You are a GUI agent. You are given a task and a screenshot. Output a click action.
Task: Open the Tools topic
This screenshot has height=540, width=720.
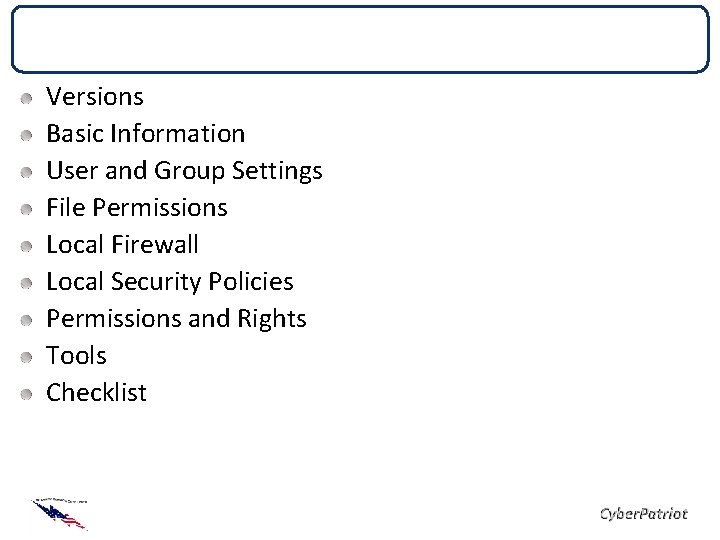[76, 355]
